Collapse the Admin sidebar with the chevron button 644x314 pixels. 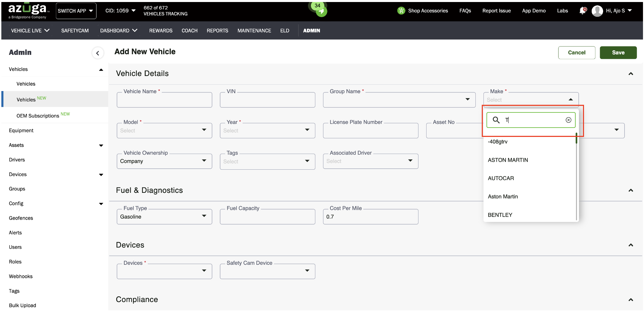point(98,53)
